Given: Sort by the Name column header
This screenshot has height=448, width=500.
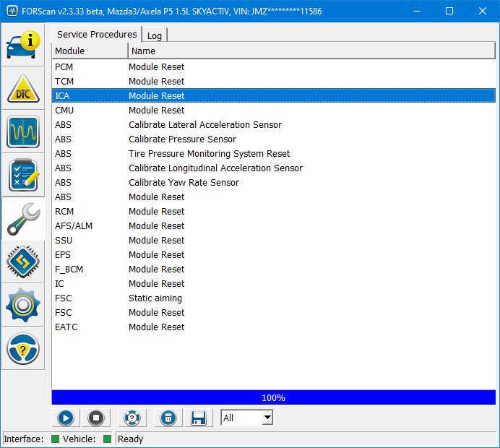Looking at the screenshot, I should 311,51.
